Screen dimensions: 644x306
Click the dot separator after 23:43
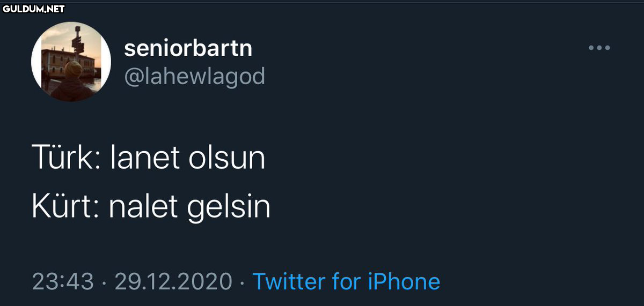click(x=104, y=282)
